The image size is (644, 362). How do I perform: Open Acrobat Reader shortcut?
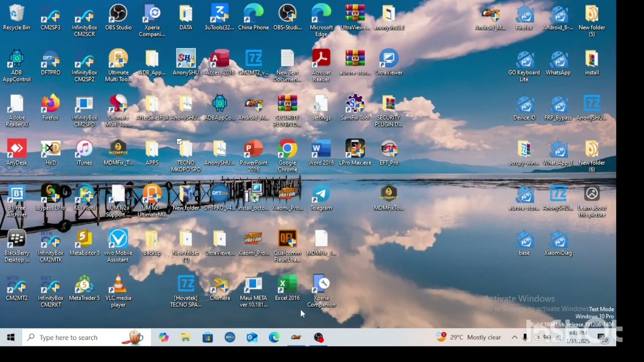(321, 66)
